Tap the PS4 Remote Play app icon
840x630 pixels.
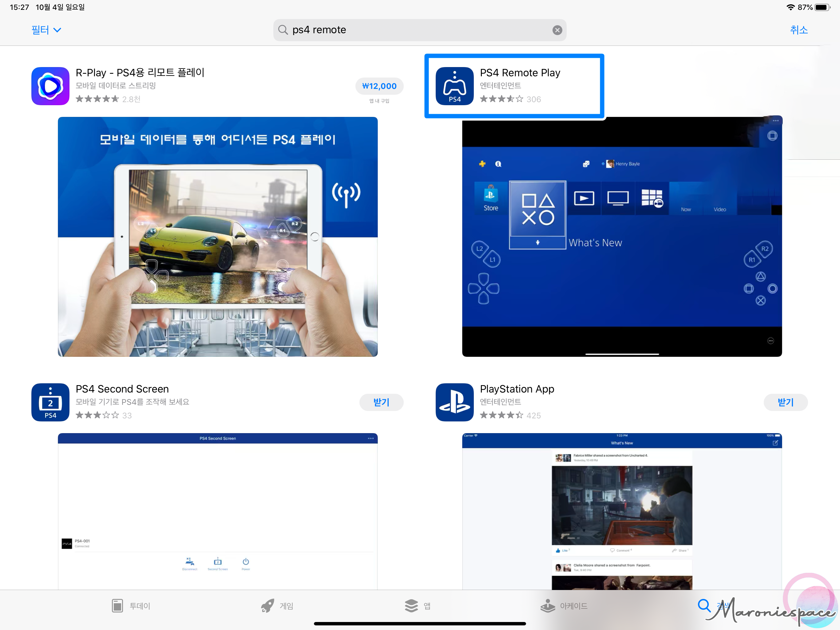point(454,86)
